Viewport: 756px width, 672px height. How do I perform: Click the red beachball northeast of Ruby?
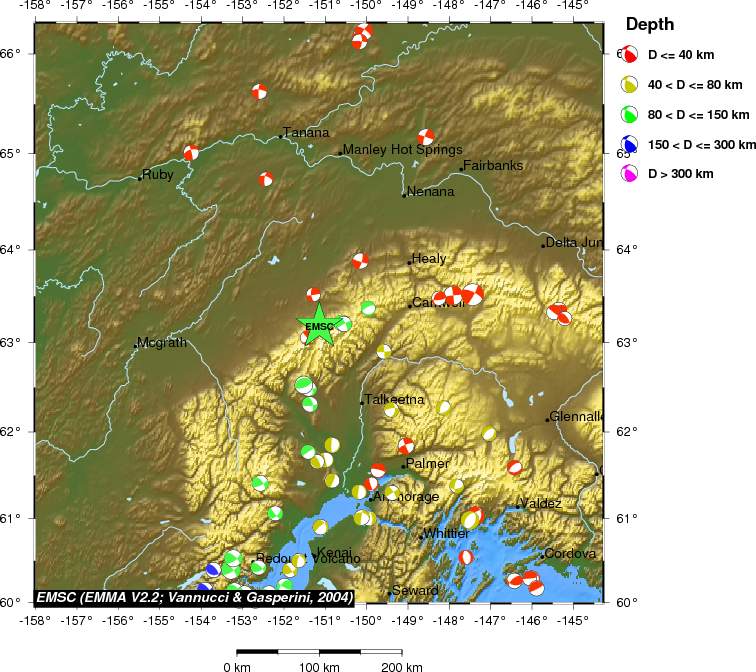(191, 153)
